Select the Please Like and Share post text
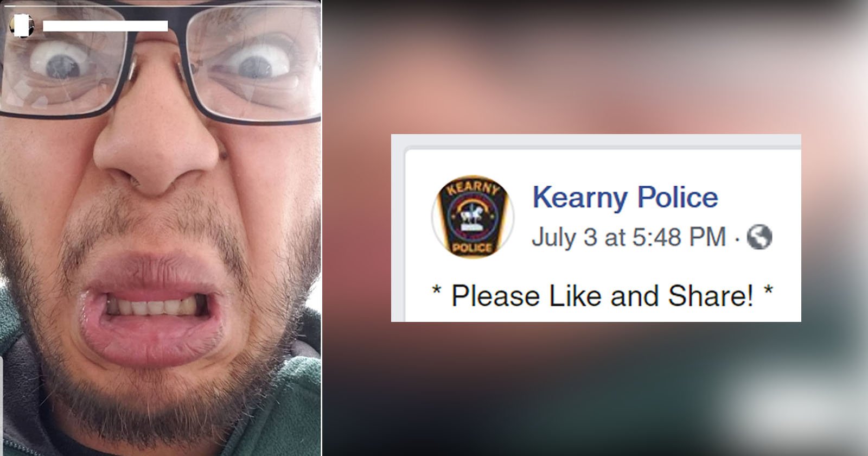The image size is (868, 456). (x=603, y=296)
